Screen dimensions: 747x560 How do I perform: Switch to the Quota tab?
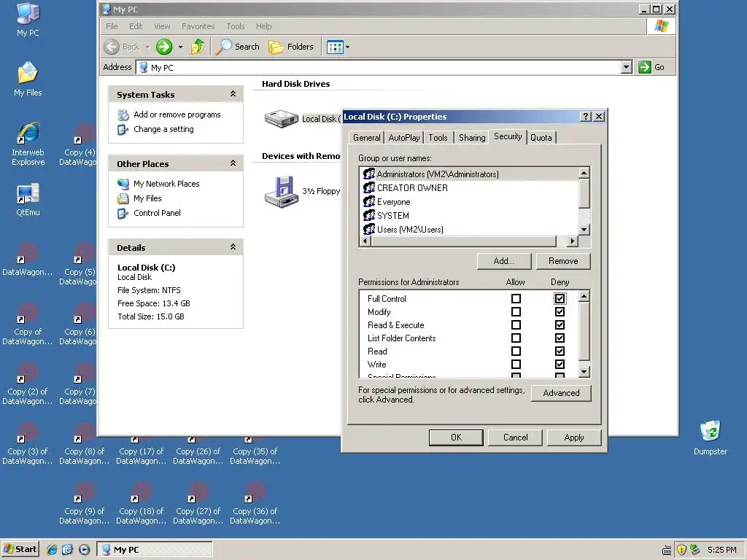(x=541, y=138)
